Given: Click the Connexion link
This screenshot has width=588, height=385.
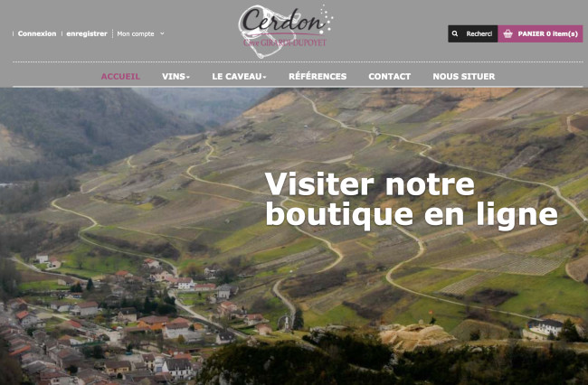Looking at the screenshot, I should [37, 33].
